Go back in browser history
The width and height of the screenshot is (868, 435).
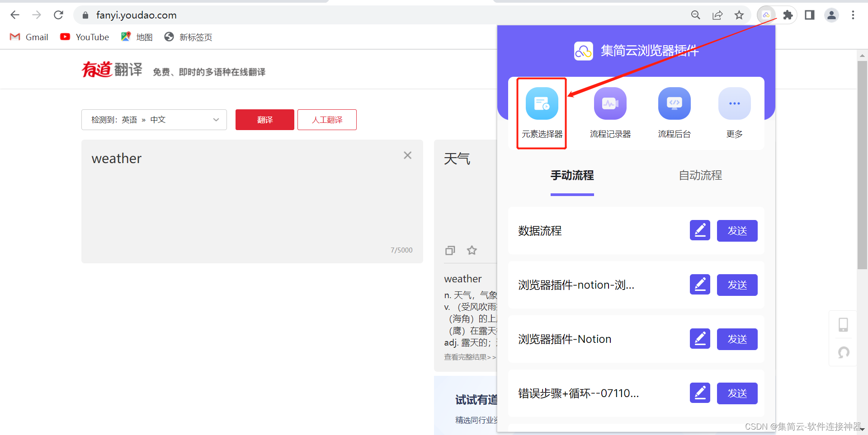[15, 15]
